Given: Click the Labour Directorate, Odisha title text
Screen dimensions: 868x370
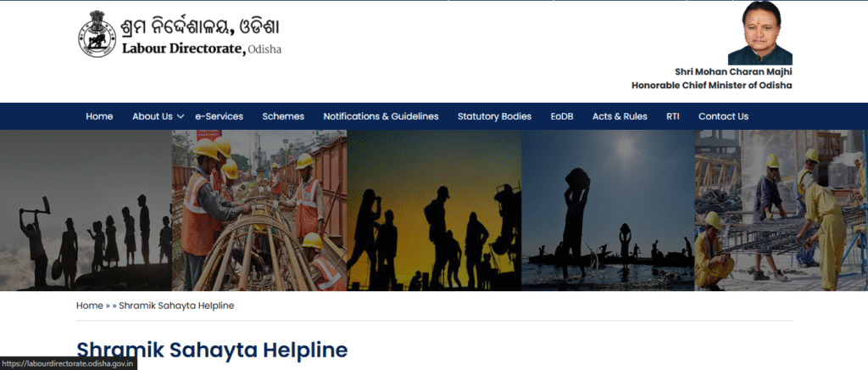Looking at the screenshot, I should [202, 48].
